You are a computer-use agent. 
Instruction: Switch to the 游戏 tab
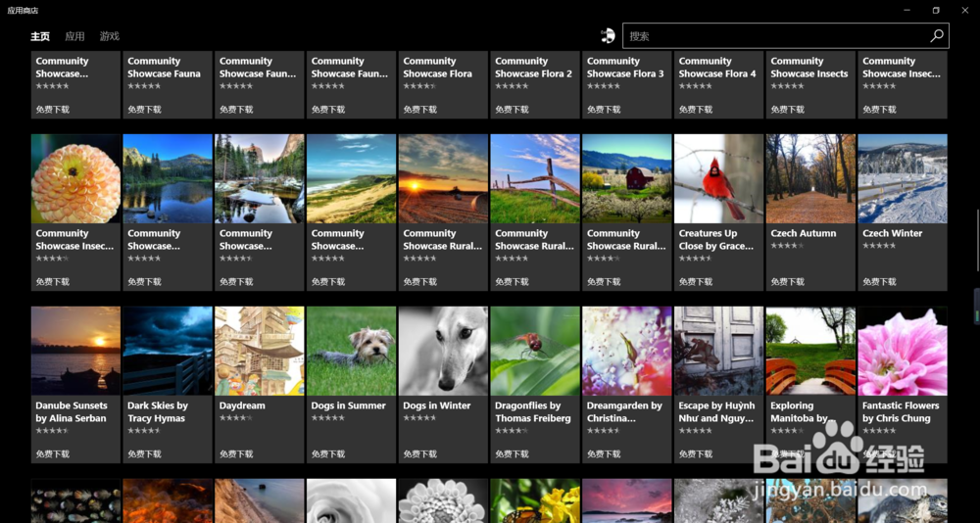pos(110,36)
